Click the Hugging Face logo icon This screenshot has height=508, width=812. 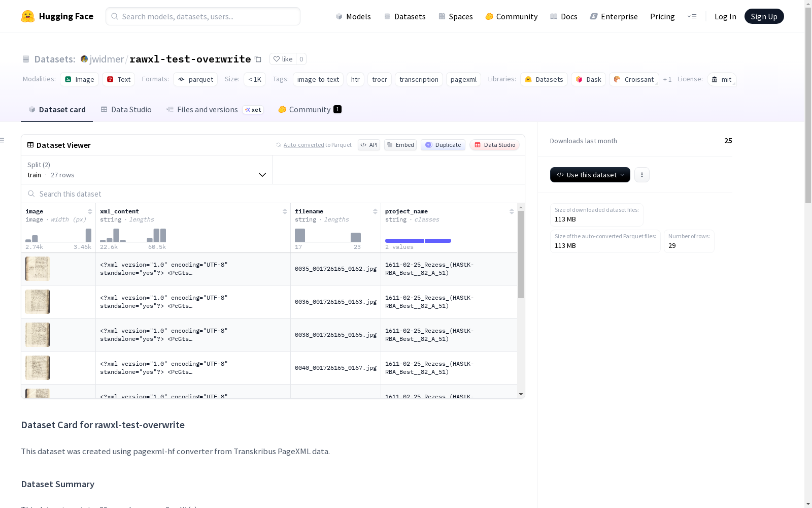point(28,16)
